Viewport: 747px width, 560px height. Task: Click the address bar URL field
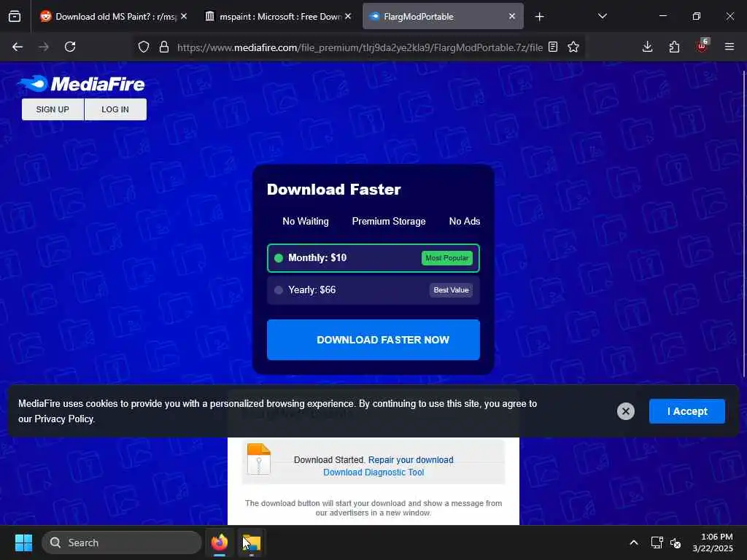360,47
